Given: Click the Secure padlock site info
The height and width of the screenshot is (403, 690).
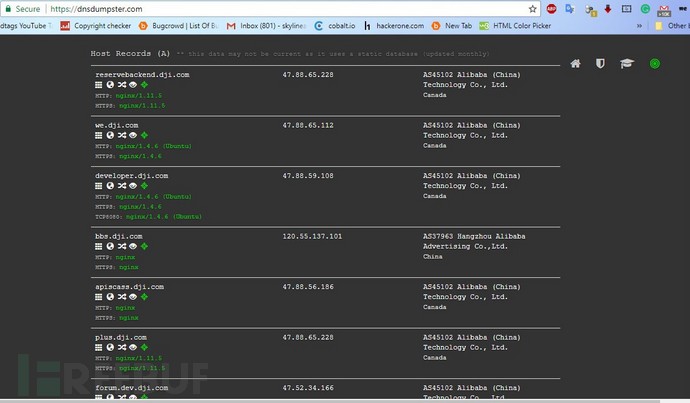Looking at the screenshot, I should (22, 9).
